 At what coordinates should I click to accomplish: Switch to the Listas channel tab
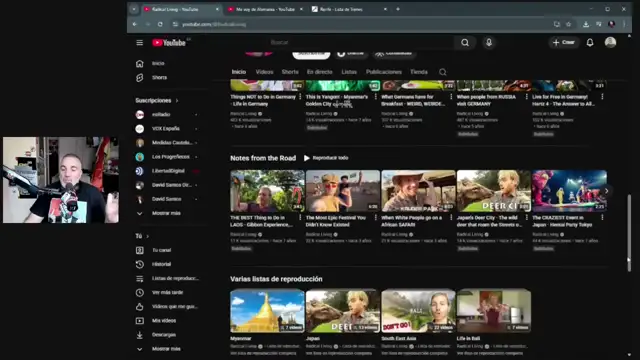point(349,72)
